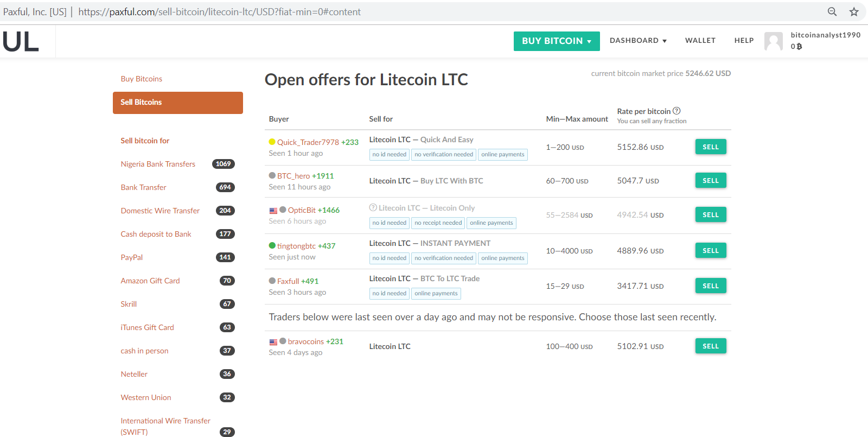Click SELL for Faxfull offer
The width and height of the screenshot is (868, 437).
(x=711, y=286)
